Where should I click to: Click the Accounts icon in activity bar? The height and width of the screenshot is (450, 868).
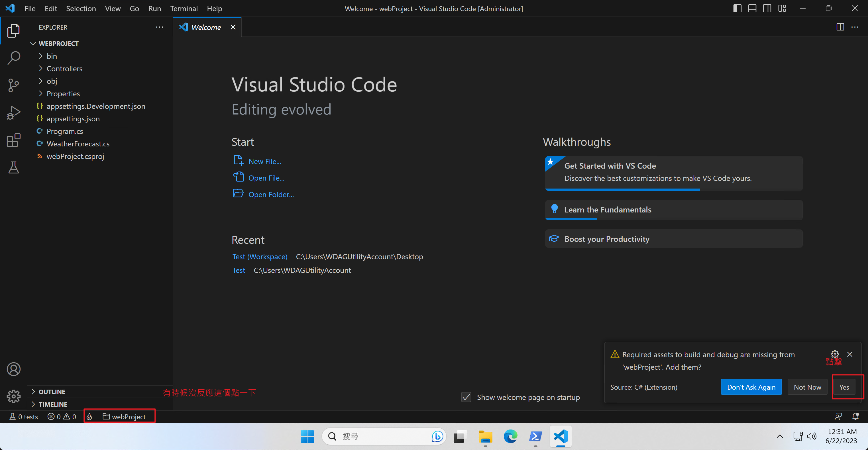coord(13,369)
